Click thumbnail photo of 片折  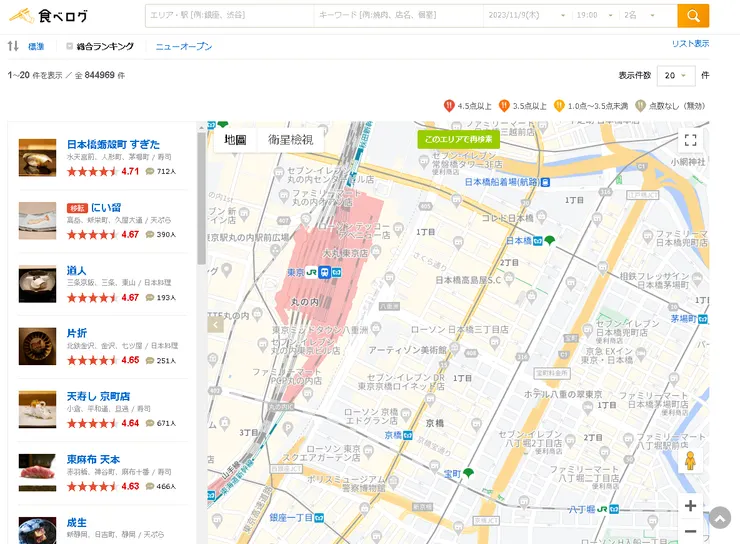pos(37,346)
